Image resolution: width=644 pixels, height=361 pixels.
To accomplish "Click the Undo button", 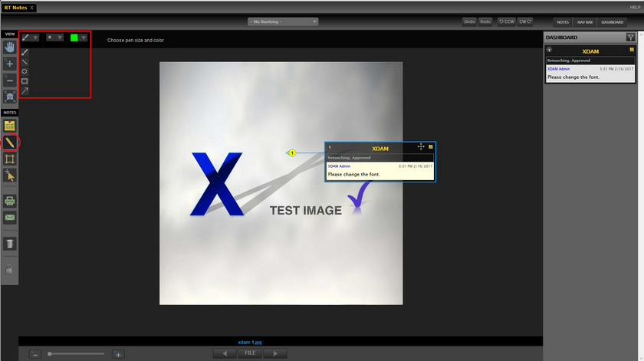I will 469,22.
